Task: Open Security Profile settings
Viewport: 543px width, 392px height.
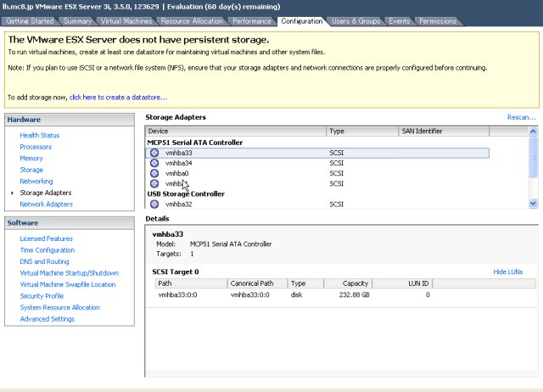Action: tap(42, 296)
